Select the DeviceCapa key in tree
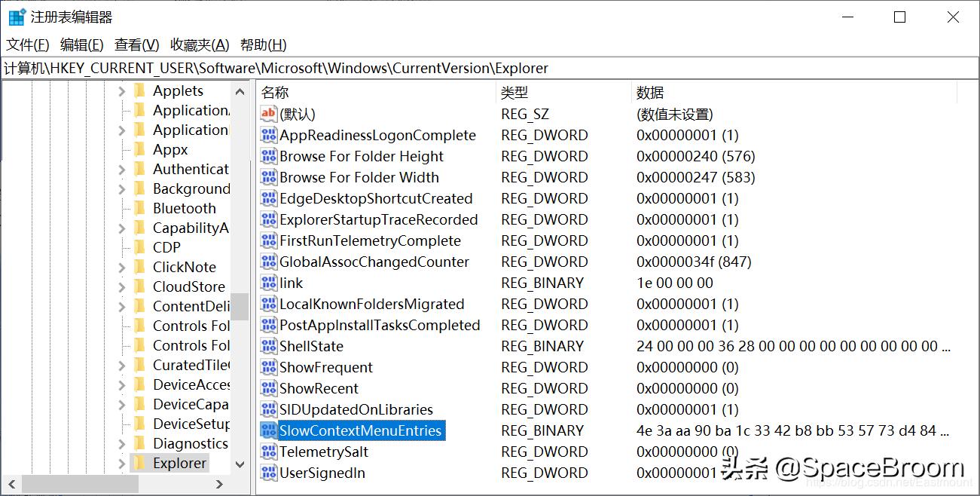This screenshot has width=980, height=496. click(191, 404)
